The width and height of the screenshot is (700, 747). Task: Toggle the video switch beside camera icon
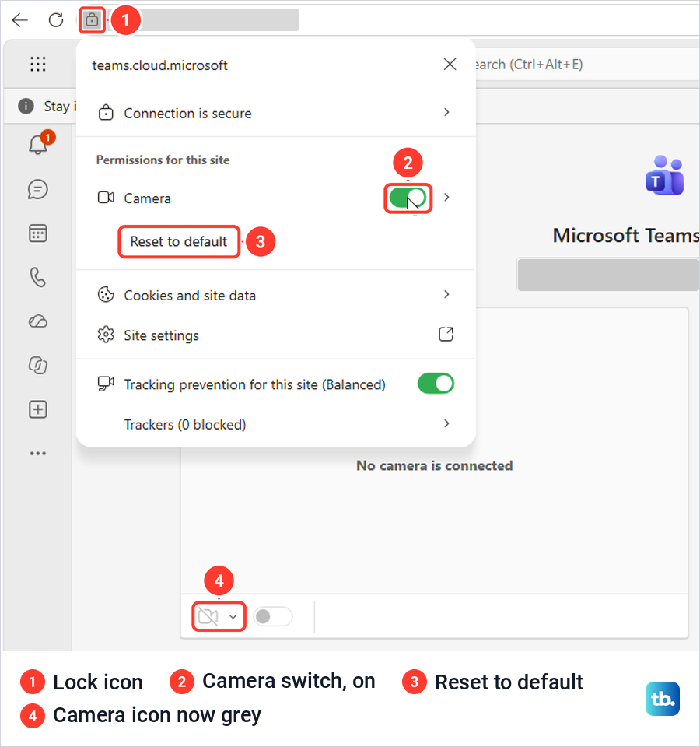[x=273, y=616]
